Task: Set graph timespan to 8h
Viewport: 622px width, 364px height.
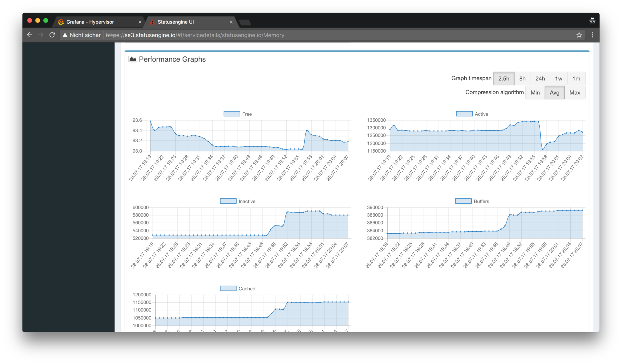Action: [x=522, y=79]
